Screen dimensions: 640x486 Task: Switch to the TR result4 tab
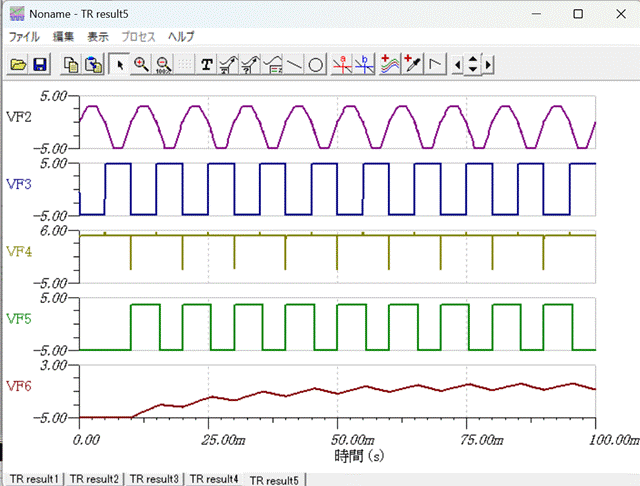click(214, 478)
